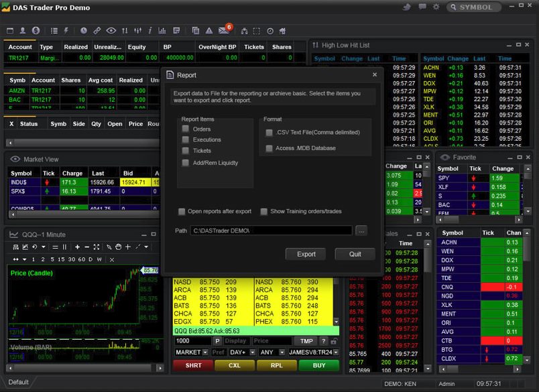The image size is (539, 392).
Task: Click the question mark button in order panel
Action: pos(323,341)
